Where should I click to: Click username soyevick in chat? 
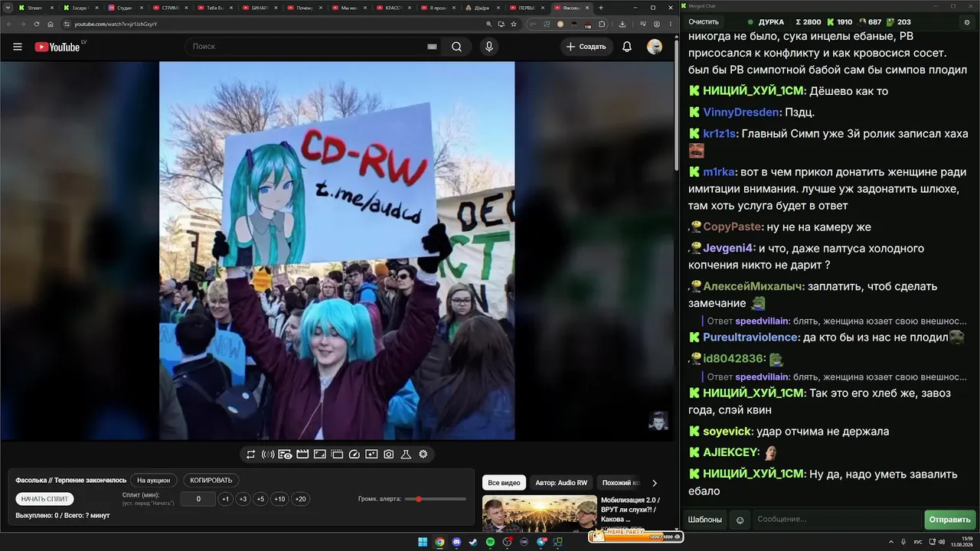[727, 432]
